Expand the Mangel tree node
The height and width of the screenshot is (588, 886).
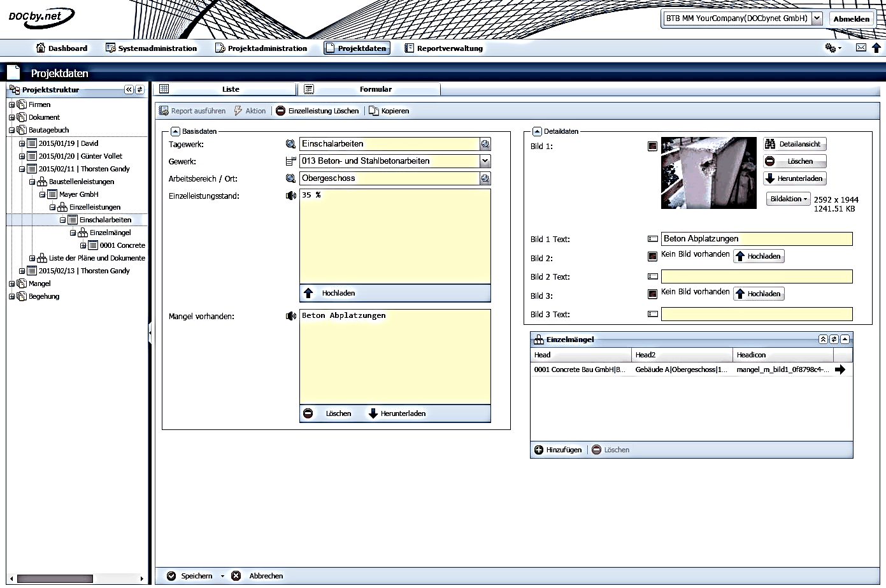pos(11,283)
